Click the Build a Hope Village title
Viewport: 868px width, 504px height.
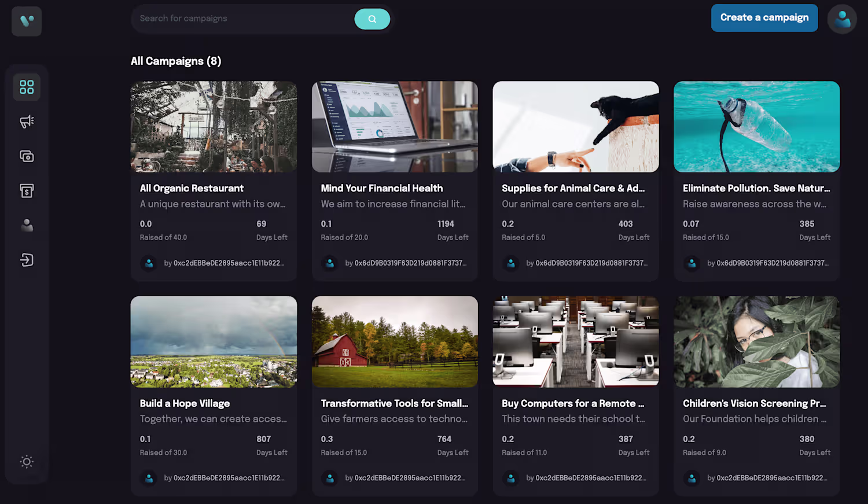click(185, 403)
